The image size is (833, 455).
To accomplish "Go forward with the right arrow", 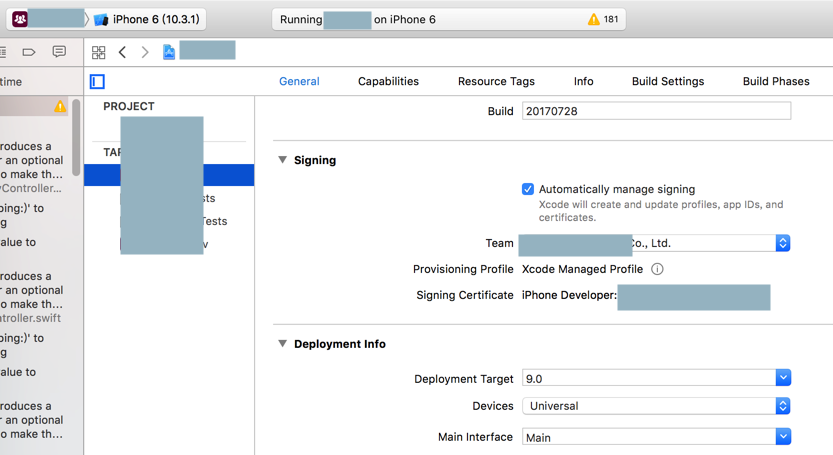I will click(x=145, y=52).
